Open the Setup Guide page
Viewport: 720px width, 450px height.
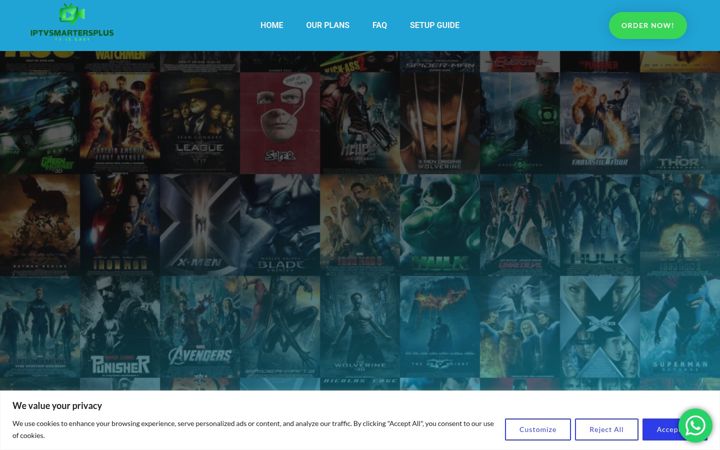tap(434, 25)
